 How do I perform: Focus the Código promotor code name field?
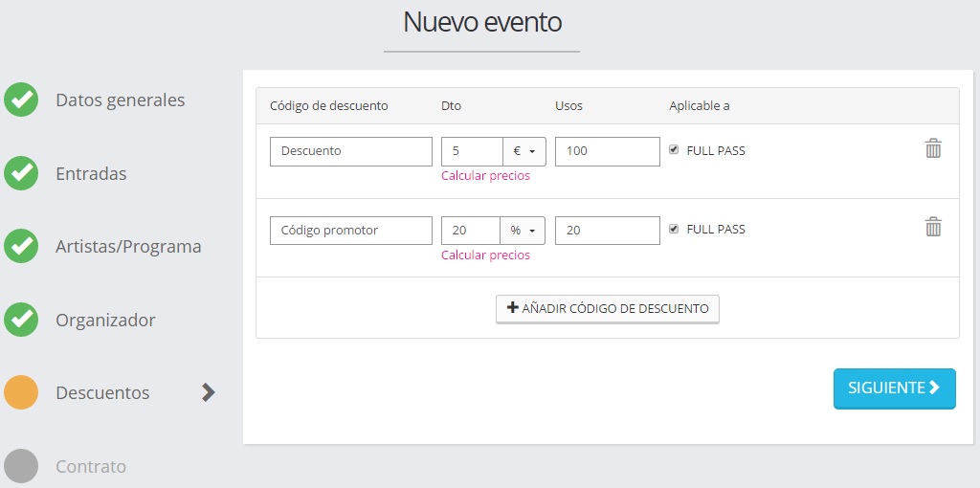tap(350, 231)
